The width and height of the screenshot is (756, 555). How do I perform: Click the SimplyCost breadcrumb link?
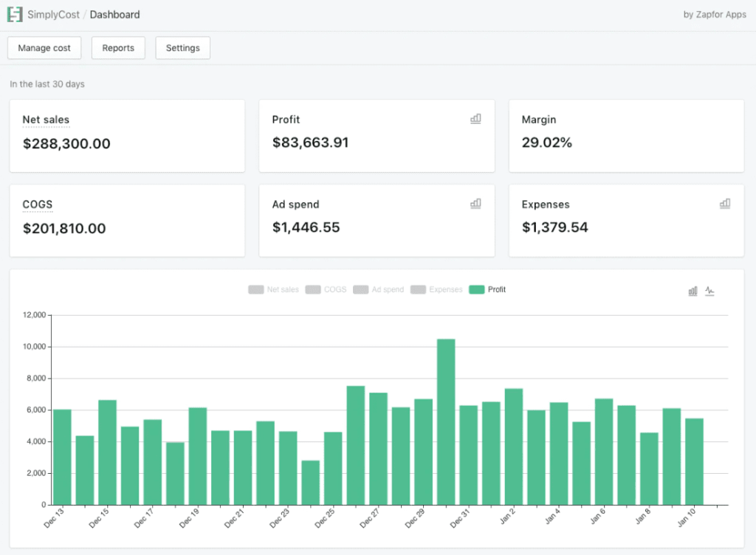[52, 15]
